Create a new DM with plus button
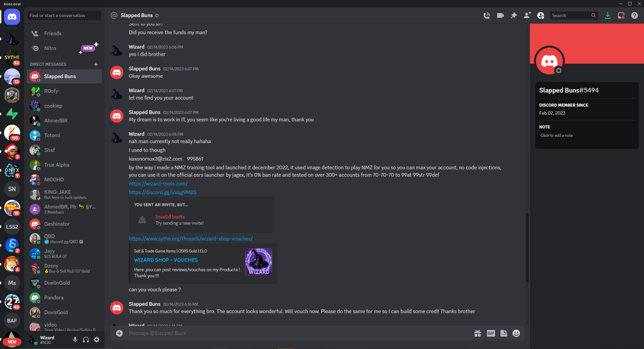 (x=96, y=64)
